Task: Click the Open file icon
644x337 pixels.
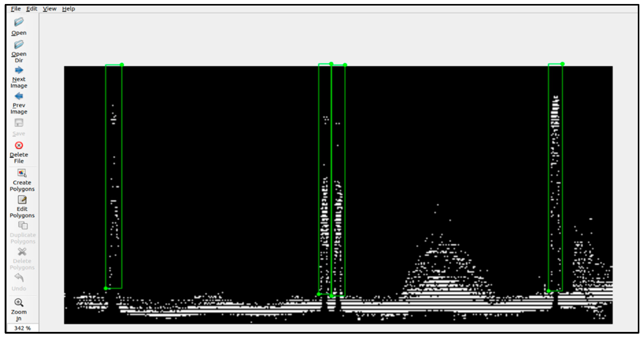Action: (x=19, y=22)
